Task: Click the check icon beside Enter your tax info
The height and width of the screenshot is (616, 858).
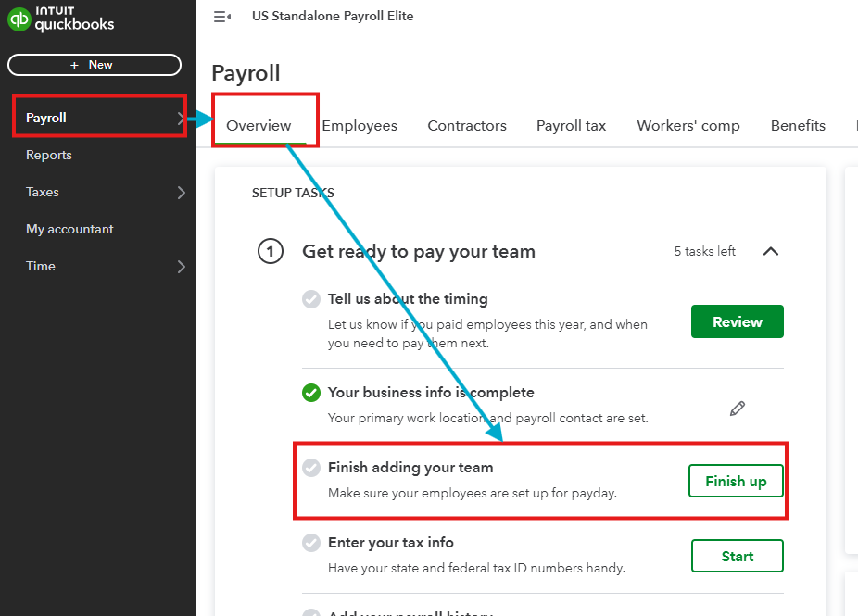Action: 311,543
